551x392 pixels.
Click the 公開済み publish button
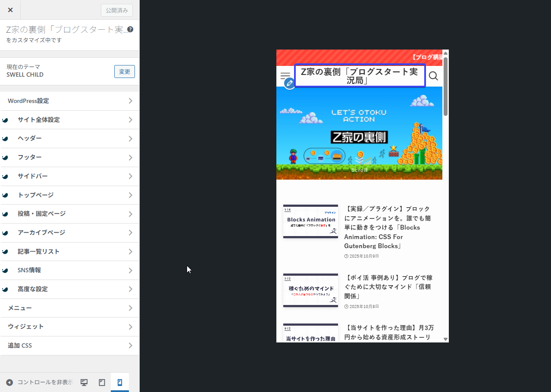click(116, 10)
